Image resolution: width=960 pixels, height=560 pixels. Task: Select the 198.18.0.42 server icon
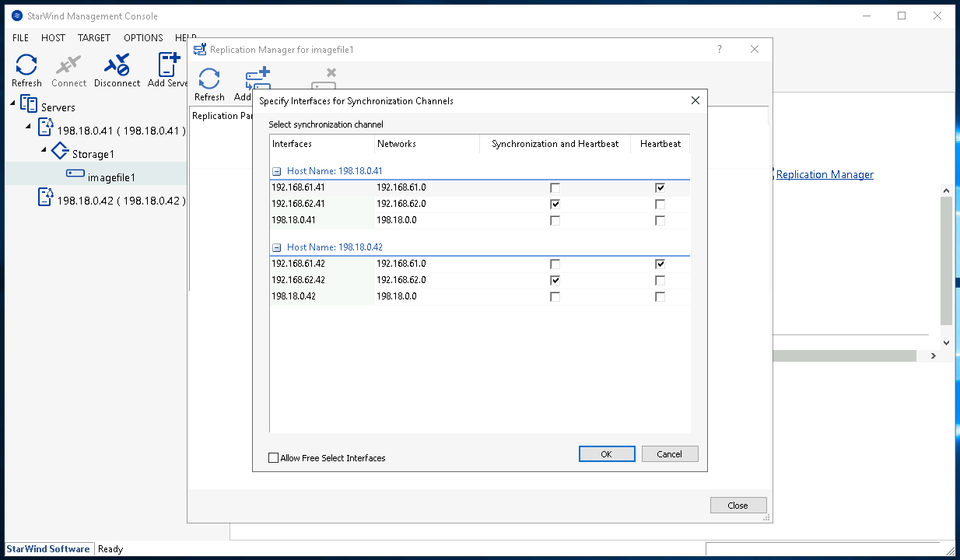pos(46,198)
